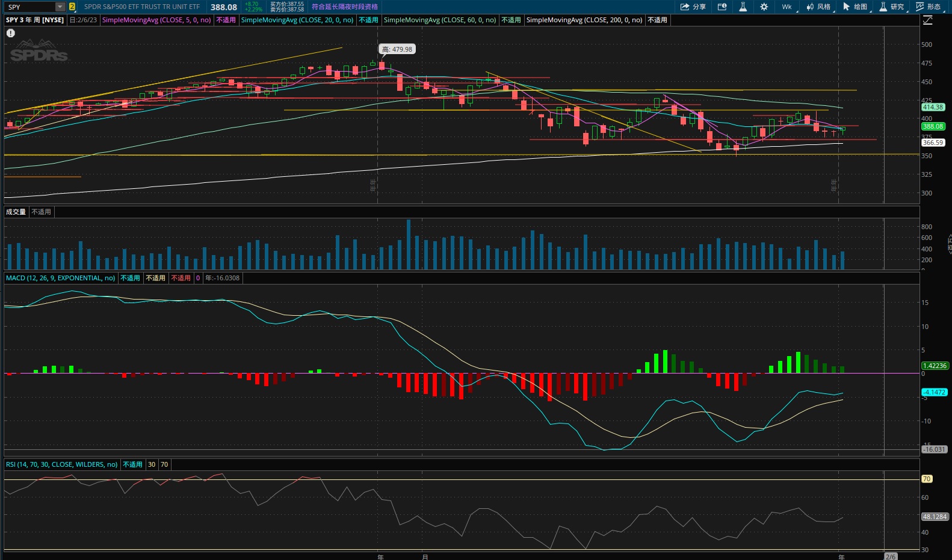This screenshot has width=952, height=560.
Task: Click the 高: 479.98 high price bubble
Action: coord(397,49)
